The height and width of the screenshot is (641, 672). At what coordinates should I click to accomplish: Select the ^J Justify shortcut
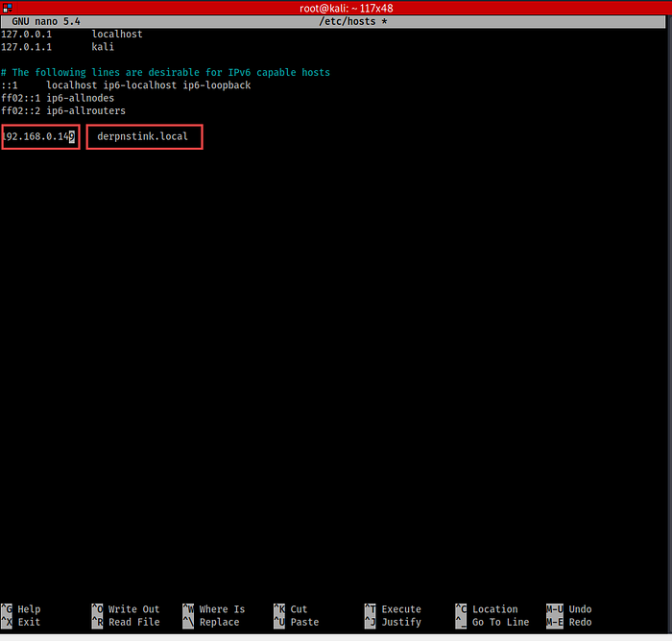392,623
